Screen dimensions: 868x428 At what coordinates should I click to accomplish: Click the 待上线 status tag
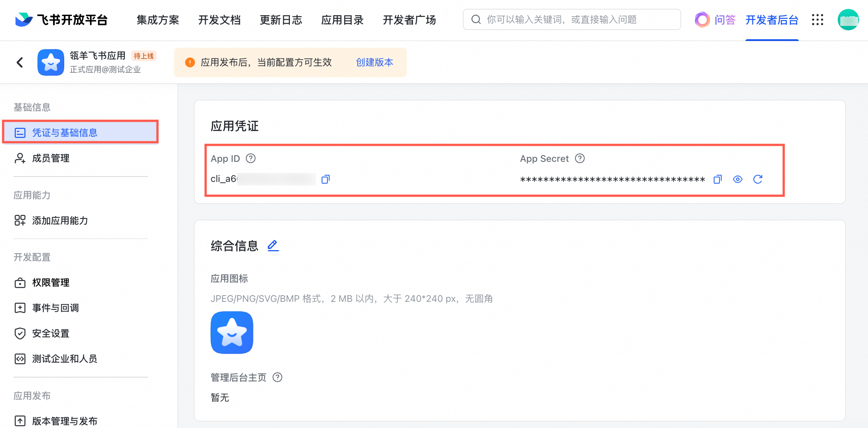(144, 56)
